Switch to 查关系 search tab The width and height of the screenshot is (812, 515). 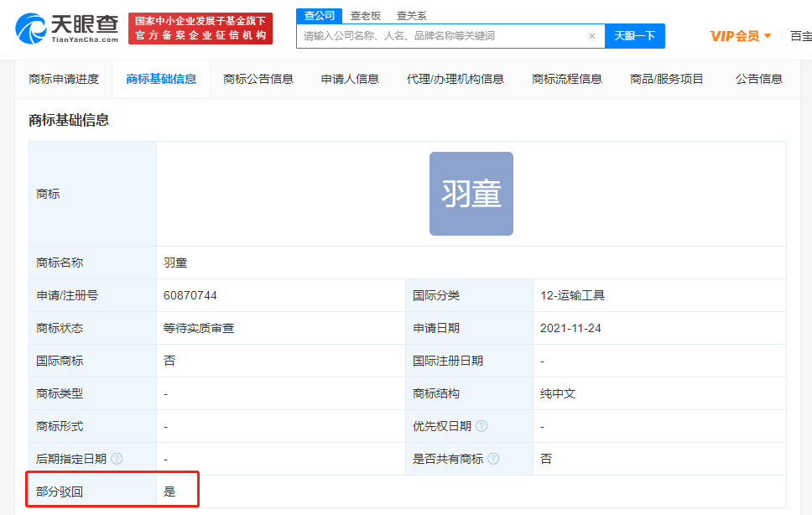pyautogui.click(x=411, y=15)
